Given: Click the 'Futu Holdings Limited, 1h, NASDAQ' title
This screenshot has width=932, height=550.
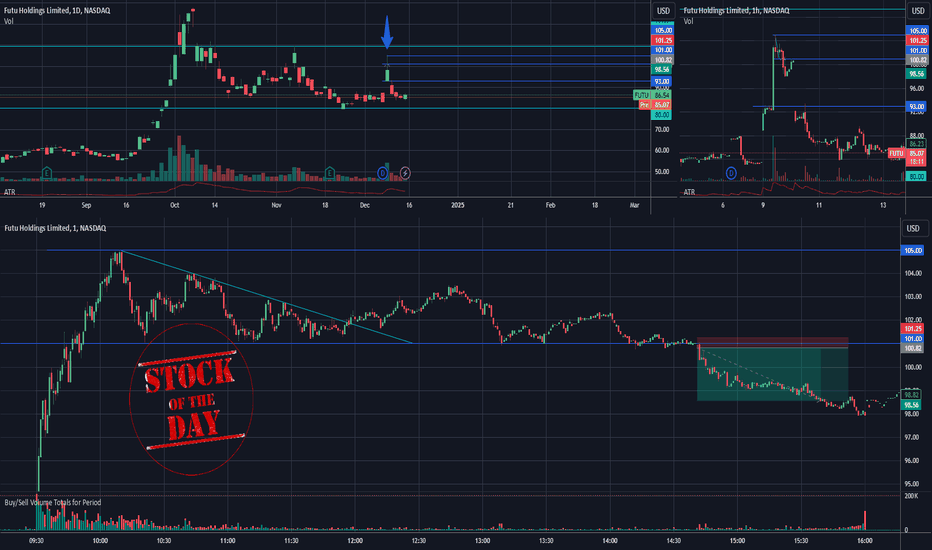Looking at the screenshot, I should tap(736, 11).
